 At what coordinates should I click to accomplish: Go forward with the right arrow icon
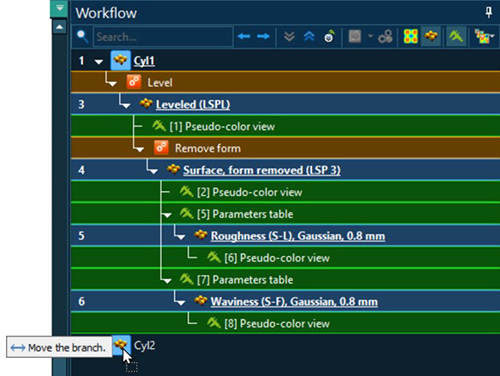coord(263,36)
